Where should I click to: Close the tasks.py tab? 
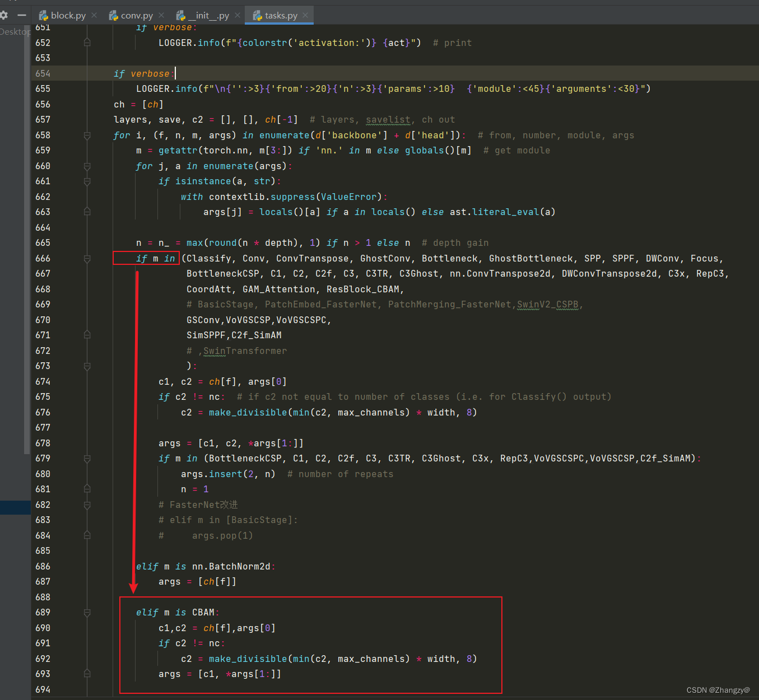coord(305,15)
